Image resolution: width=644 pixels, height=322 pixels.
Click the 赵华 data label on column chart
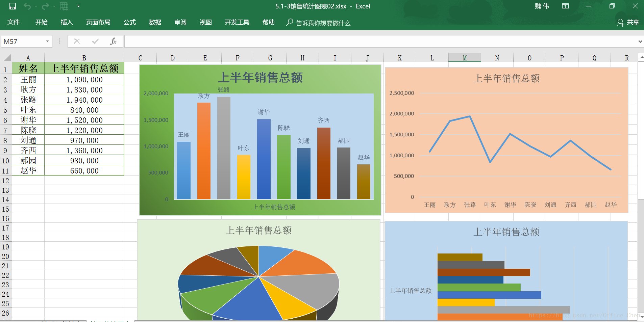(x=364, y=157)
